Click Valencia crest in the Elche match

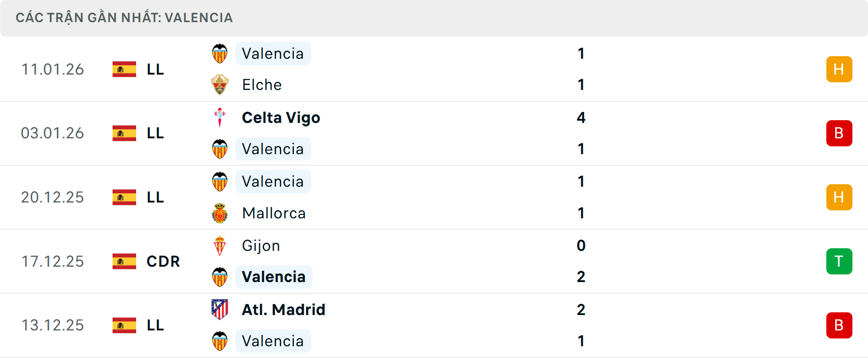[x=220, y=54]
